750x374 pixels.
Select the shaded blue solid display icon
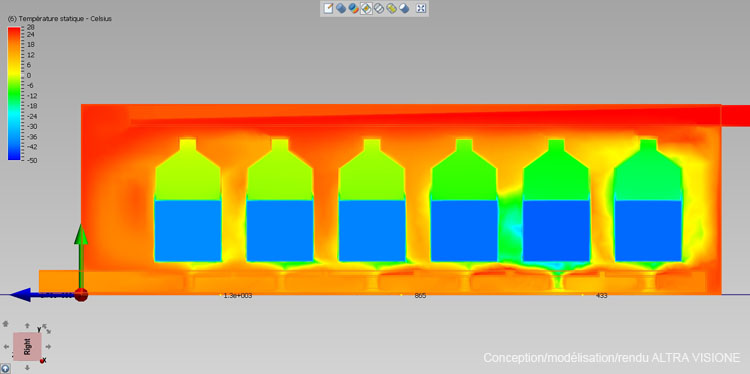(x=341, y=8)
